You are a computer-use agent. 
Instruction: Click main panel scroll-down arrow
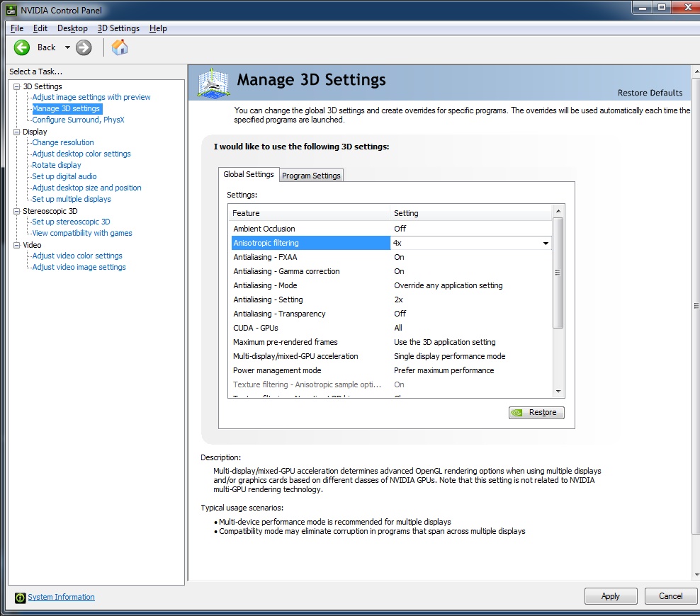[696, 575]
